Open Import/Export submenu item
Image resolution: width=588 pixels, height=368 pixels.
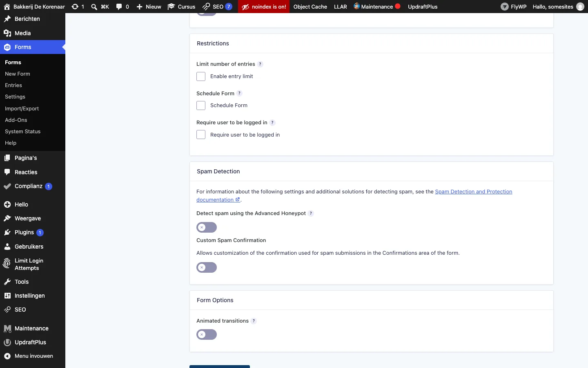[x=22, y=109]
